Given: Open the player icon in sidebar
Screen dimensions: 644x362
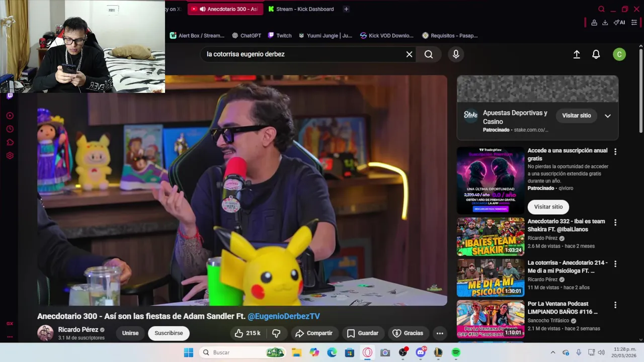Looking at the screenshot, I should point(10,116).
